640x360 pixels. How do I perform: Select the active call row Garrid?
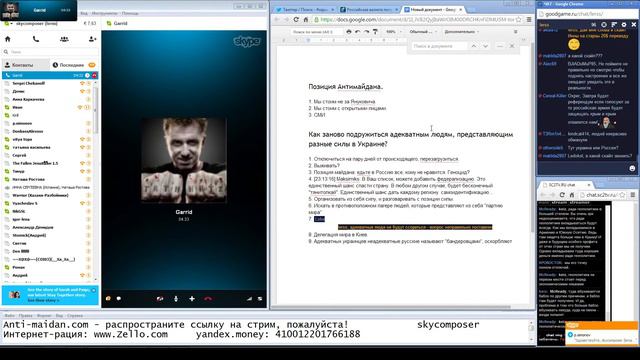pos(50,76)
